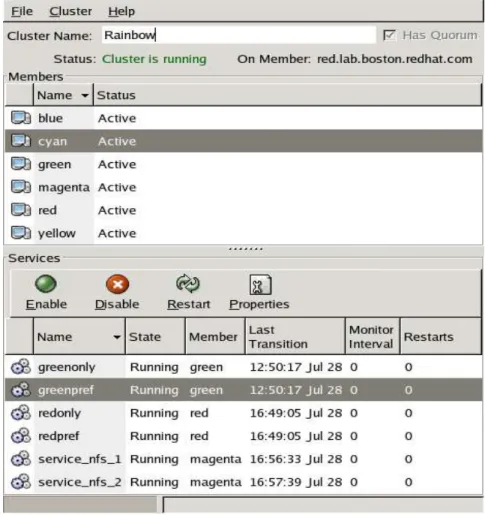Image resolution: width=485 pixels, height=515 pixels.
Task: Select the service_nfs_1 service name
Action: coord(79,459)
